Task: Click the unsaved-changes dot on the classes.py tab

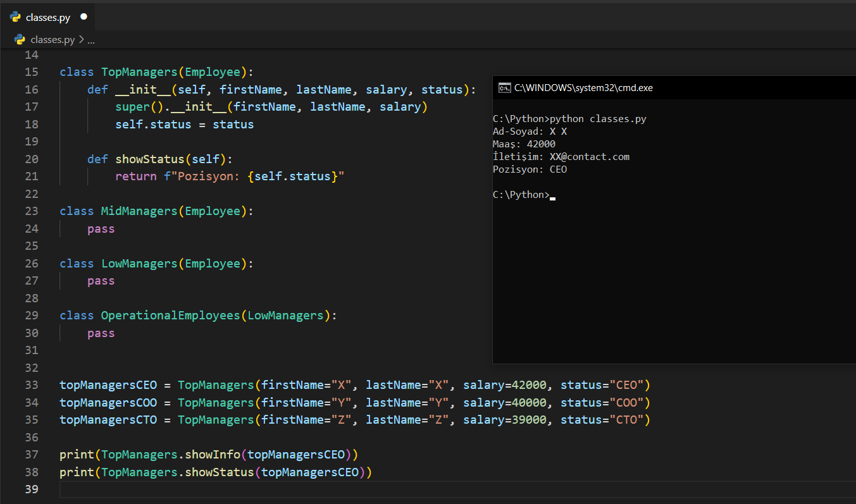Action: point(84,17)
